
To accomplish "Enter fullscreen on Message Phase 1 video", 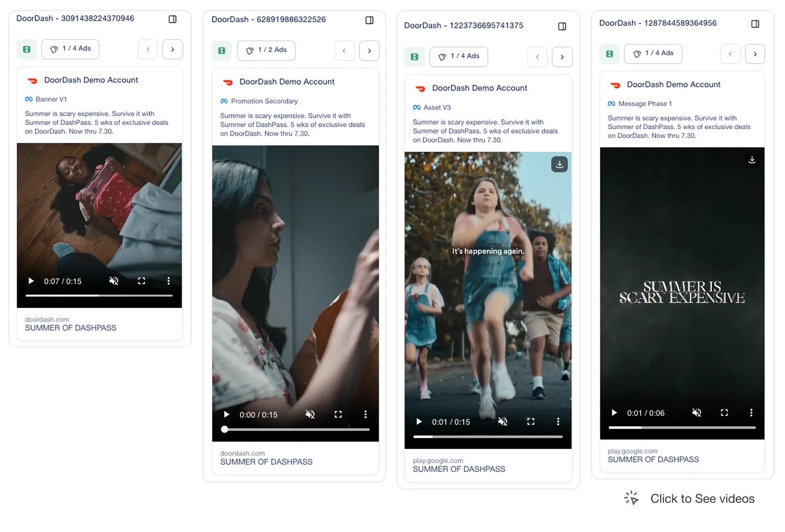I will tap(724, 413).
